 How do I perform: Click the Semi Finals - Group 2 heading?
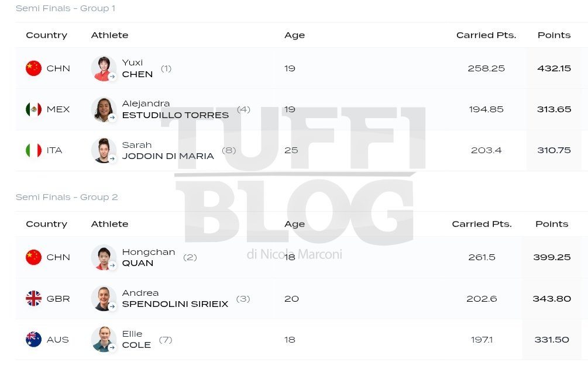pyautogui.click(x=67, y=197)
